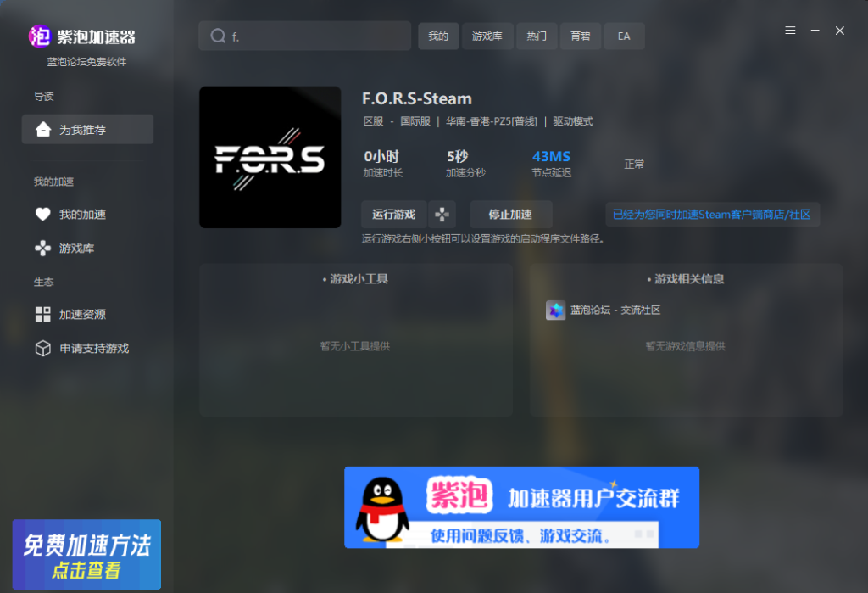This screenshot has width=868, height=593.
Task: Click the heart icon for 我的加速
Action: coord(42,214)
